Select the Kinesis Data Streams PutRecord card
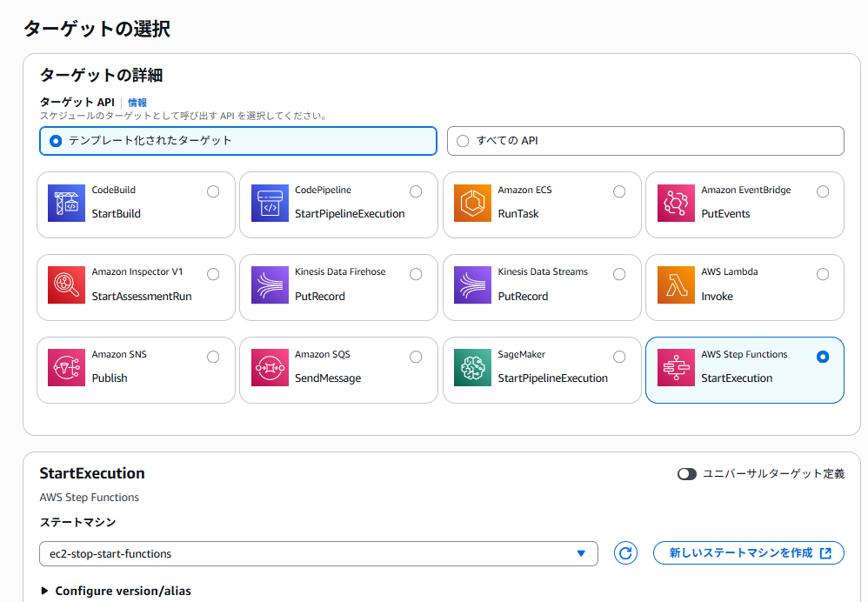 pos(541,287)
